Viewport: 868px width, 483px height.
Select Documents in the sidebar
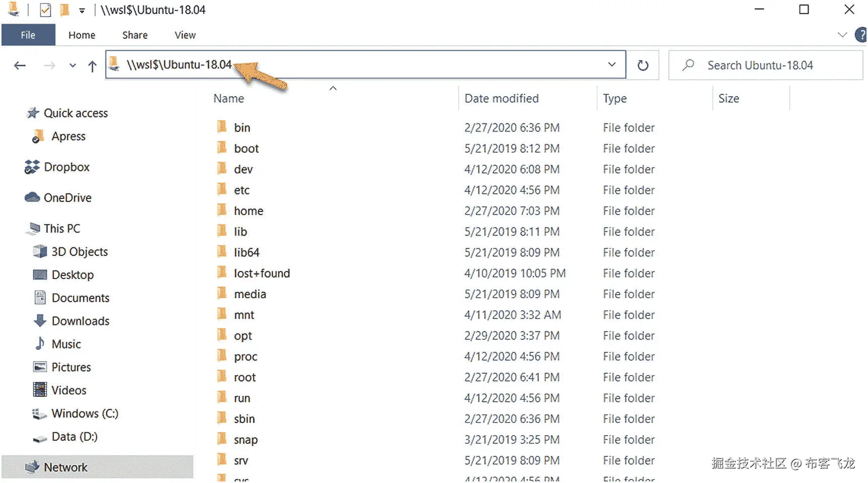[x=71, y=298]
